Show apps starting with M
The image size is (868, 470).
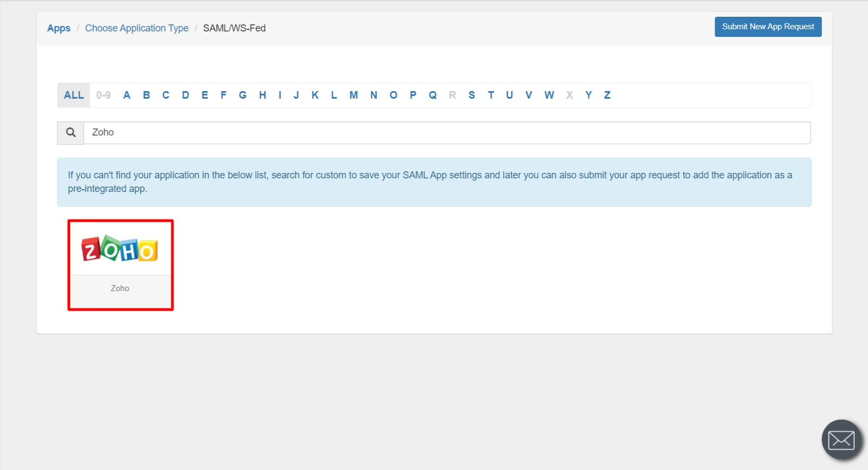coord(353,95)
